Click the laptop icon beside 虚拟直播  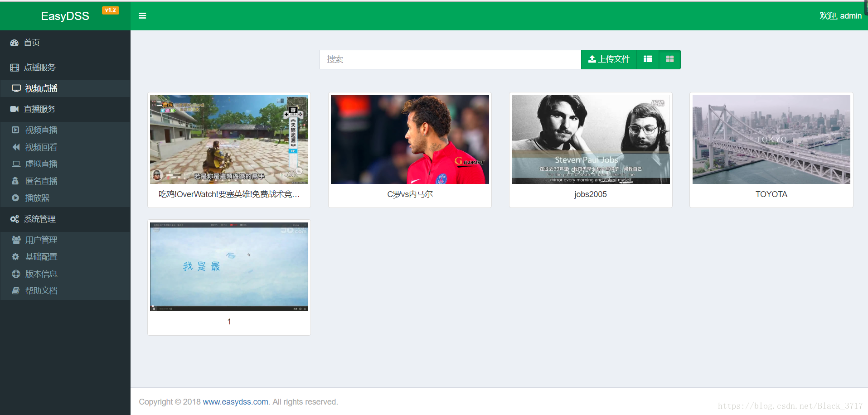[x=16, y=164]
